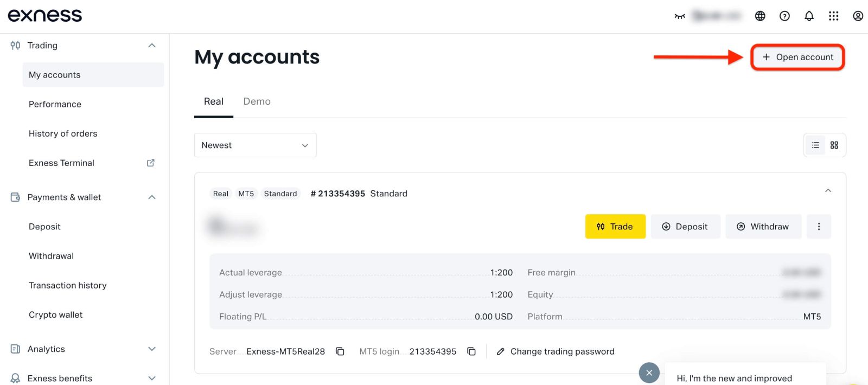Open the Newest sort dropdown
This screenshot has height=385, width=868.
click(x=255, y=145)
